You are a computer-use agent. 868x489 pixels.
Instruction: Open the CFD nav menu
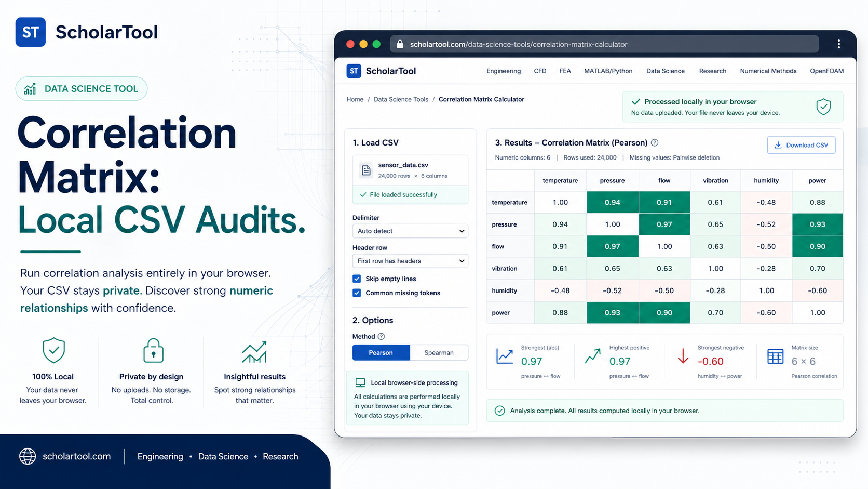540,71
